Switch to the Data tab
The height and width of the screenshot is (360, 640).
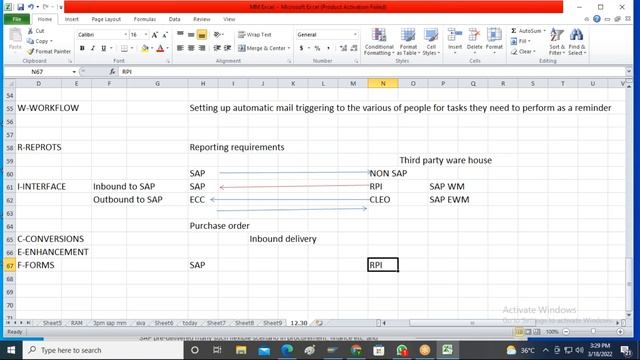[174, 19]
